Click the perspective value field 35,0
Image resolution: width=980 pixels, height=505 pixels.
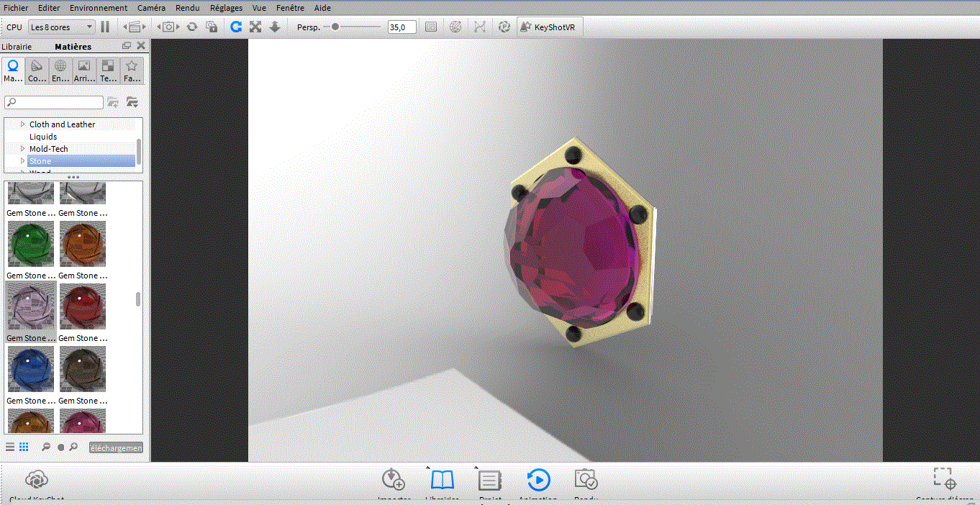(x=402, y=27)
